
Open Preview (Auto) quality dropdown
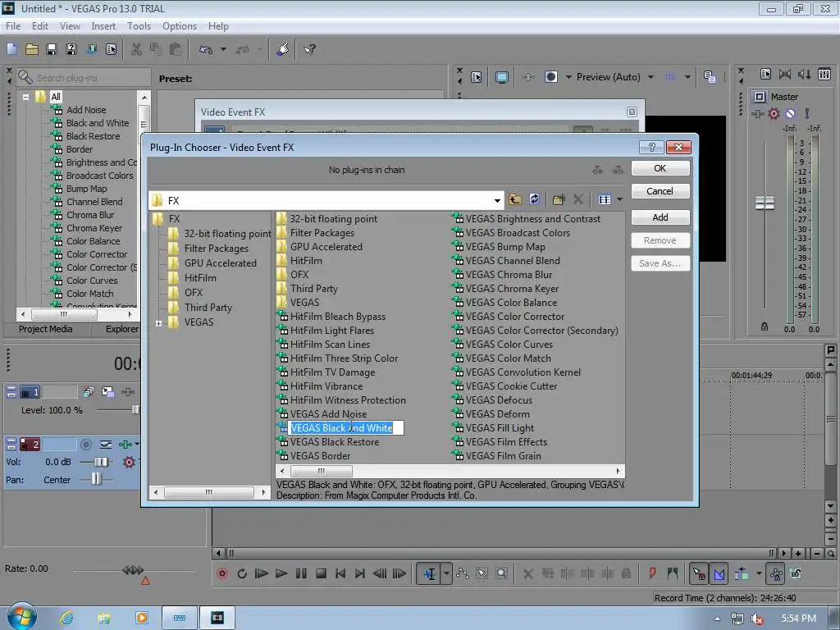coord(651,77)
